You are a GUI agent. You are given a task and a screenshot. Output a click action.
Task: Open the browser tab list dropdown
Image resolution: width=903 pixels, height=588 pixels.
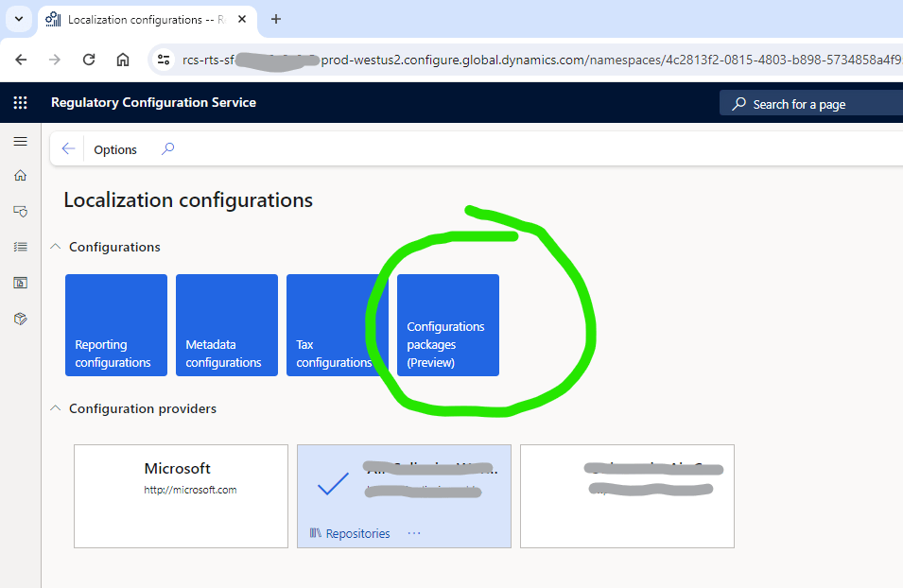[x=18, y=19]
